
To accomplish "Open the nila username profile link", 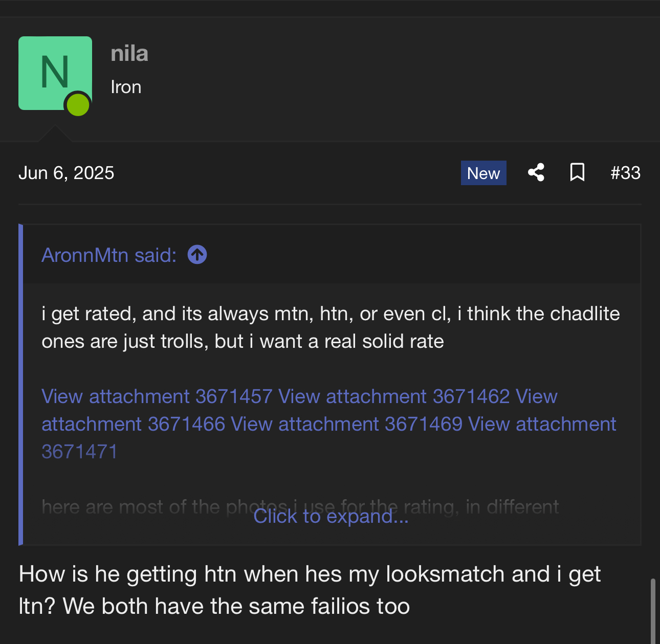I will tap(129, 54).
